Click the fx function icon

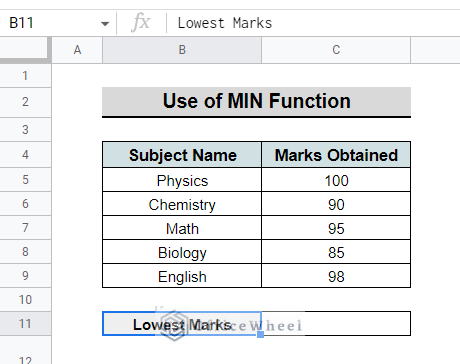coord(141,23)
